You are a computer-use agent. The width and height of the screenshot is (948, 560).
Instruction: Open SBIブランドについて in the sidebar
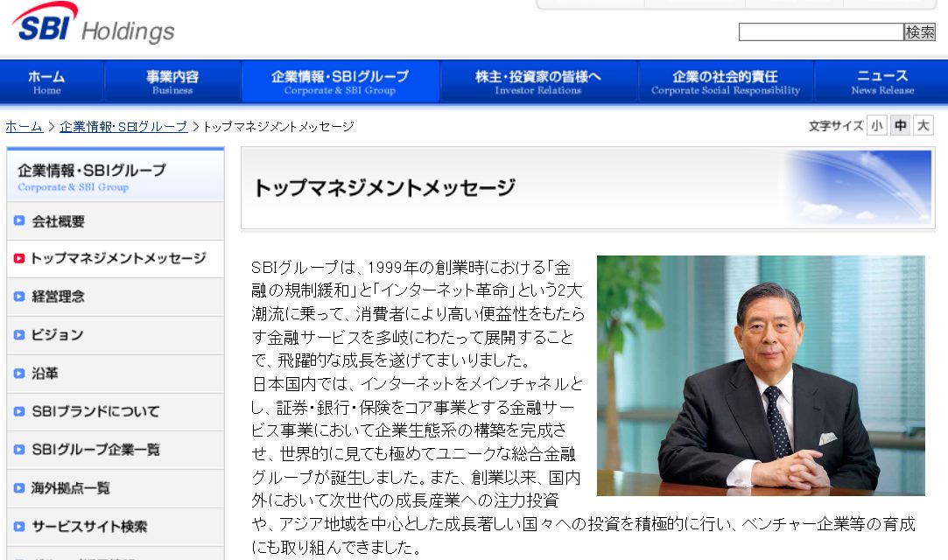[x=115, y=411]
